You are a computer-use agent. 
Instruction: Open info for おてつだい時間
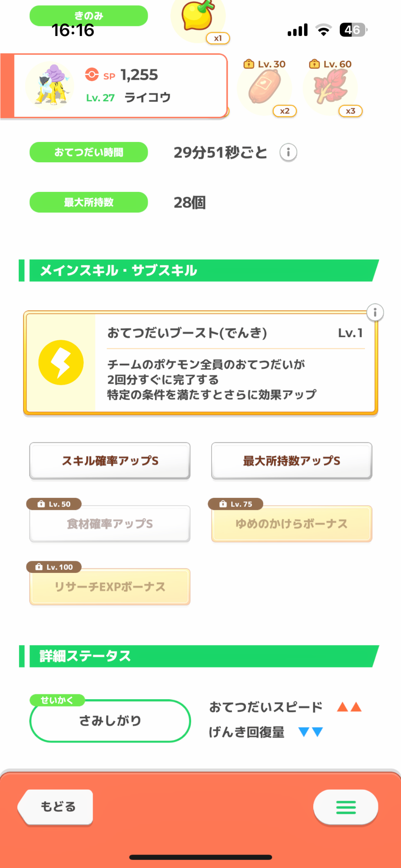(288, 152)
